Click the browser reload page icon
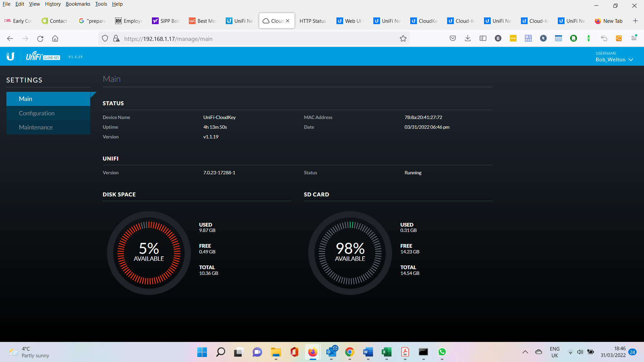The height and width of the screenshot is (362, 644). click(40, 39)
